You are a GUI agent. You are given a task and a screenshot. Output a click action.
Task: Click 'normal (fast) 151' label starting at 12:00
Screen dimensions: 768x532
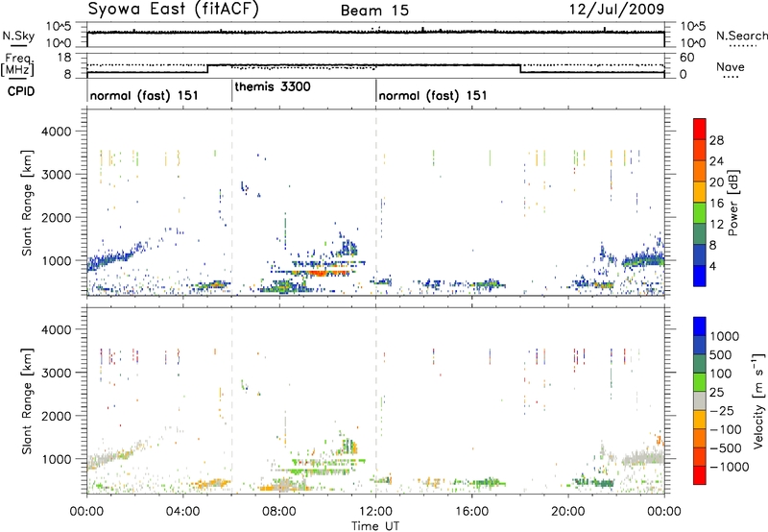(x=433, y=95)
